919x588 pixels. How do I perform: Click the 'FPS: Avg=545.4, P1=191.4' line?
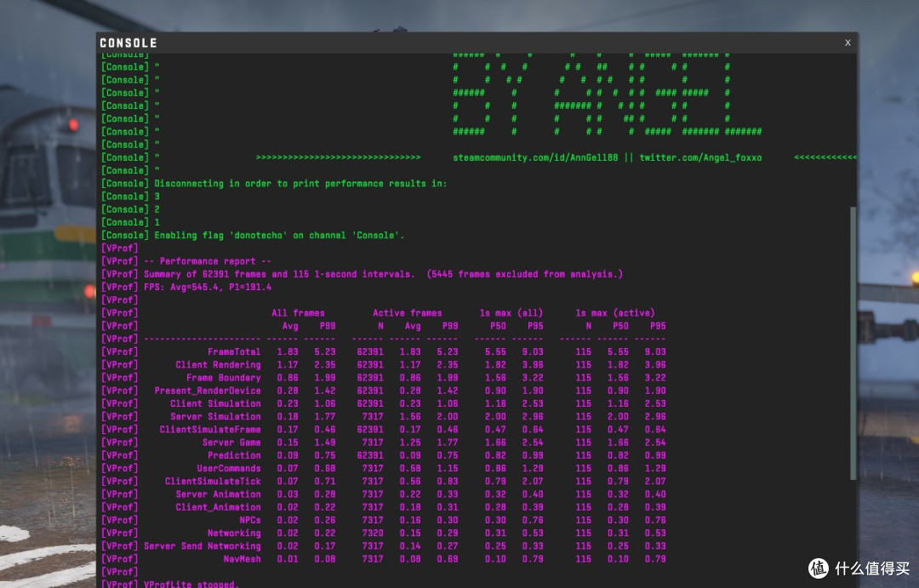186,287
